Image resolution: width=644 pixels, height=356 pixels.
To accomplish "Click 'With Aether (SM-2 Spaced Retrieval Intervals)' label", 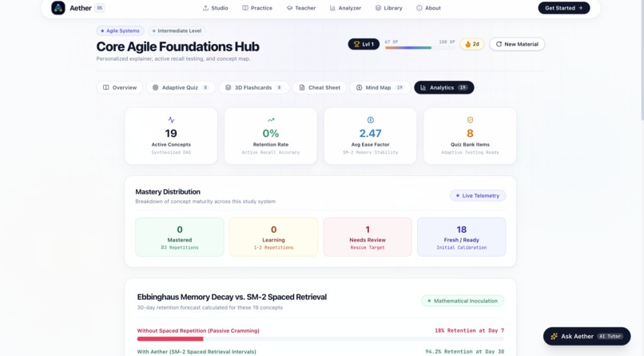I will tap(197, 351).
